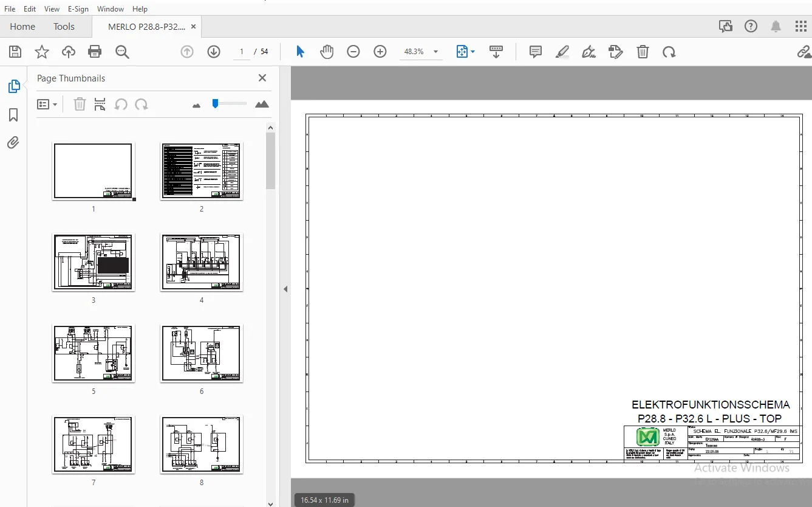This screenshot has height=507, width=812.
Task: Enlarge thumbnails large mountain icon
Action: 262,105
